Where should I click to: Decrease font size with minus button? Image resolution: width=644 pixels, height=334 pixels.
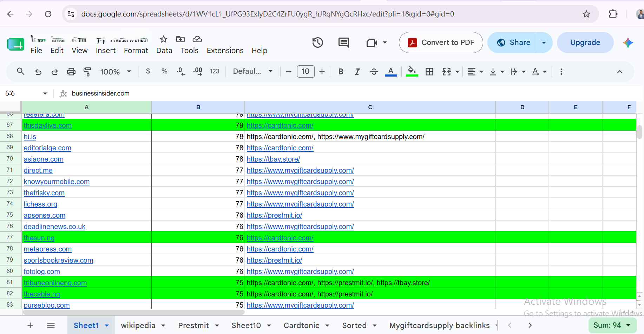pos(289,72)
